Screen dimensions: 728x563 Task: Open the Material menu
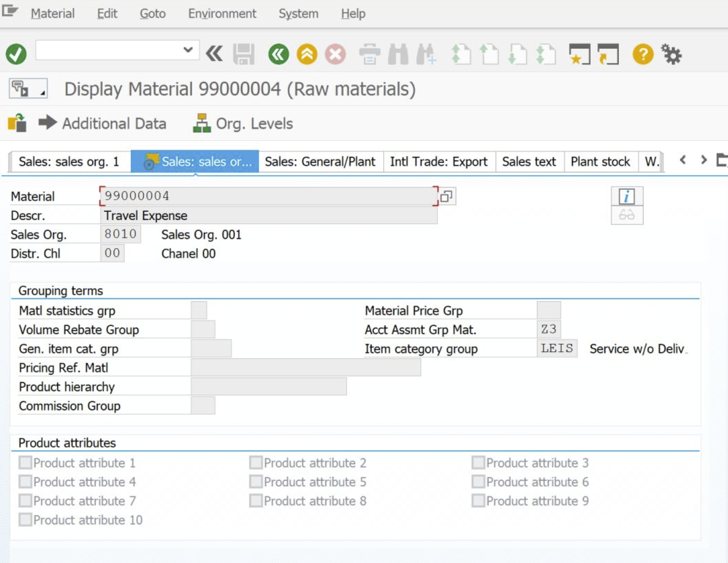pyautogui.click(x=53, y=13)
